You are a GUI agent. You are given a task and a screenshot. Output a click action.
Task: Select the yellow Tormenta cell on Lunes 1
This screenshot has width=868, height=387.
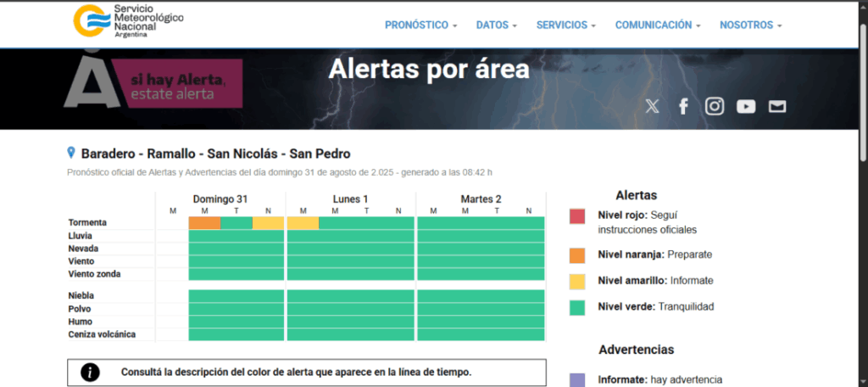(303, 223)
